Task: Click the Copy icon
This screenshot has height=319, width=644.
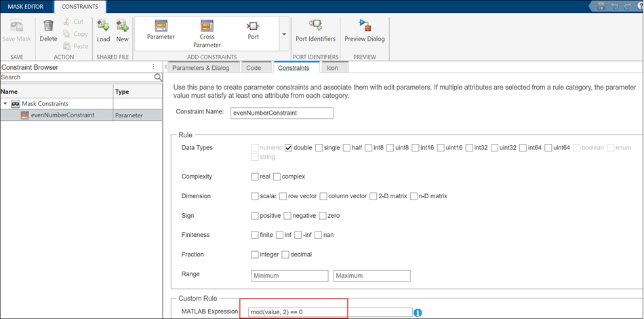Action: [66, 34]
